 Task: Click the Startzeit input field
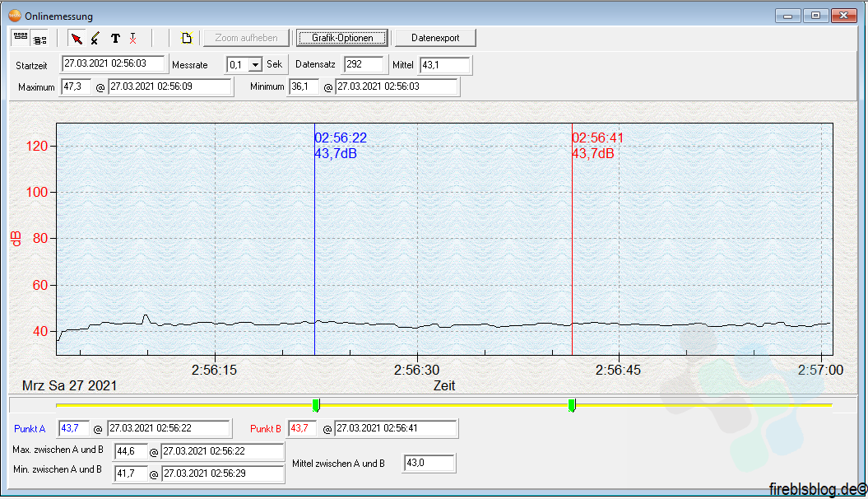click(114, 63)
